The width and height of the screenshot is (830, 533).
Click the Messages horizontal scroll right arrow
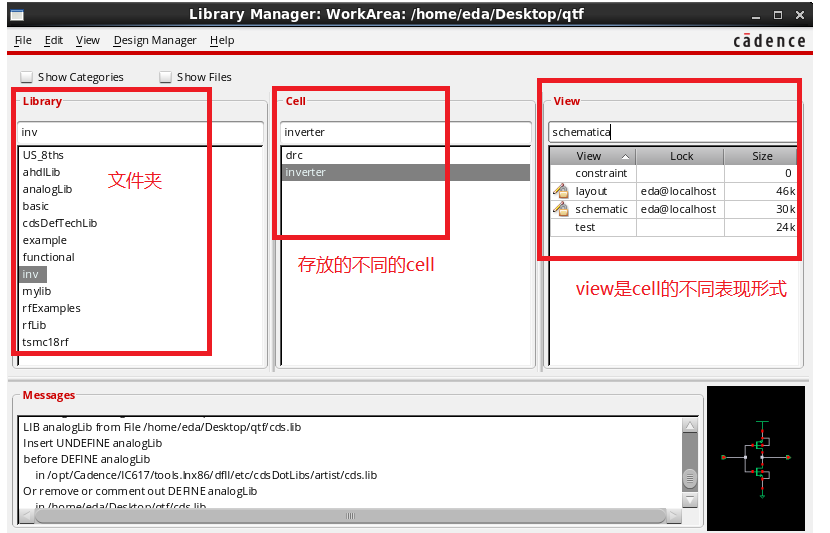[674, 516]
